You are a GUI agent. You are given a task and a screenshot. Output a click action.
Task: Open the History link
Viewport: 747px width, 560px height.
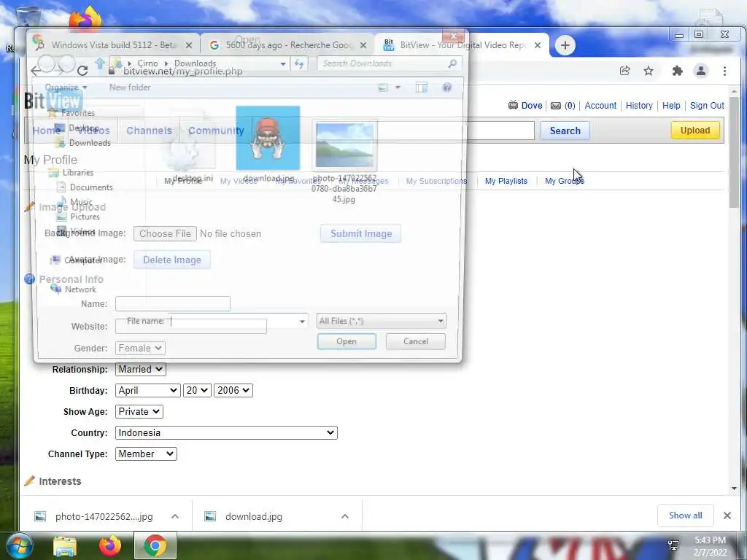tap(639, 106)
